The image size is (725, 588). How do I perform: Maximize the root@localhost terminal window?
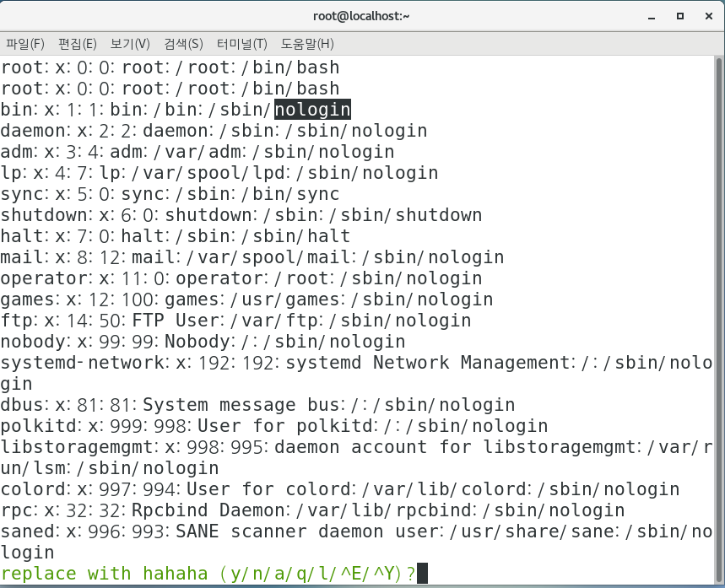[679, 16]
